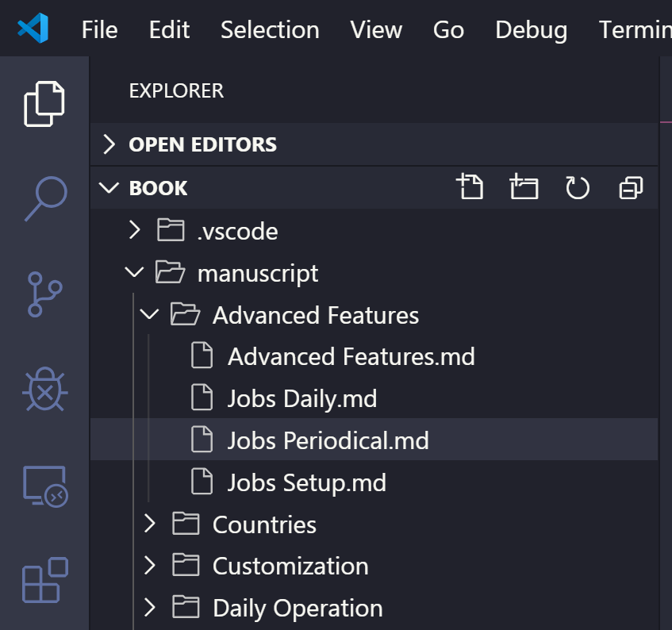This screenshot has width=672, height=630.
Task: Click the New File icon in BOOK header
Action: tap(470, 186)
